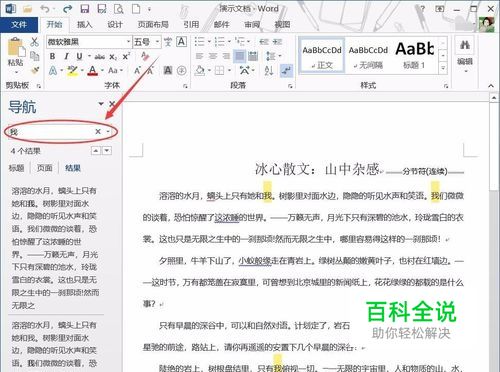Expand the styles gallery more arrow
The width and height of the screenshot is (500, 372).
(x=443, y=68)
